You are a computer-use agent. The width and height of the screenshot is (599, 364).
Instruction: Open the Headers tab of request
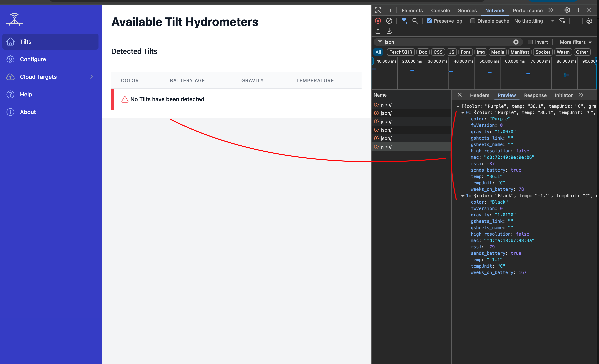[479, 95]
